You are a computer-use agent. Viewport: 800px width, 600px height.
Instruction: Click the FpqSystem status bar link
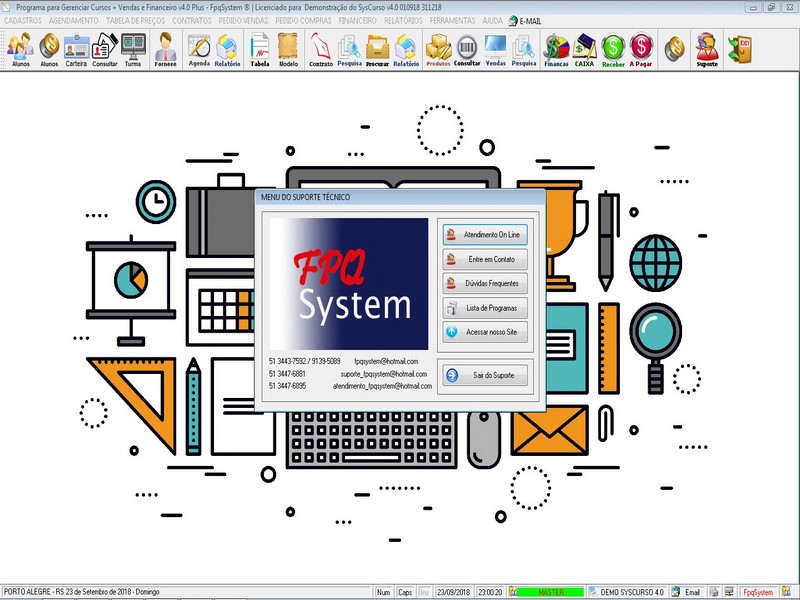(x=758, y=592)
